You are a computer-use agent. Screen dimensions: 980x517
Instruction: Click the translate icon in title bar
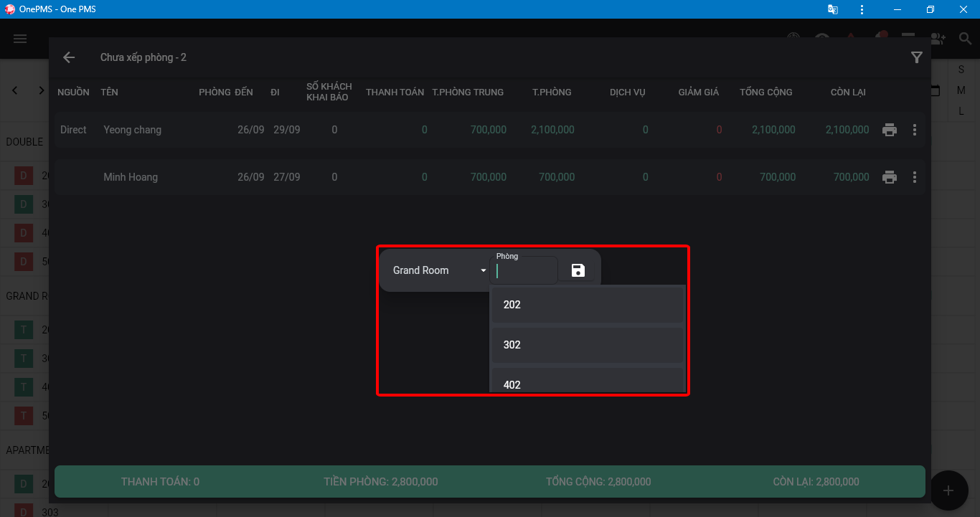point(832,9)
